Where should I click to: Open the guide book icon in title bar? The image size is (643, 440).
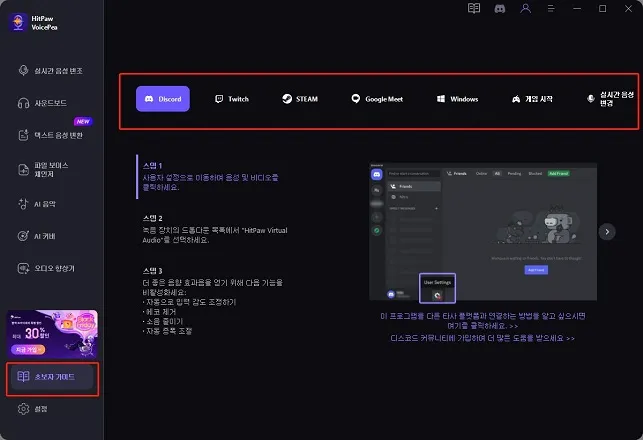pos(474,8)
